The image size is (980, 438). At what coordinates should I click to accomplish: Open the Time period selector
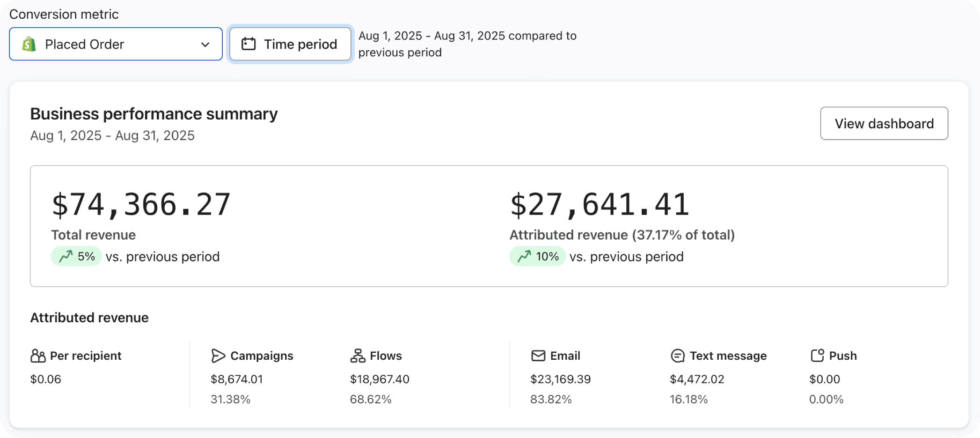290,44
